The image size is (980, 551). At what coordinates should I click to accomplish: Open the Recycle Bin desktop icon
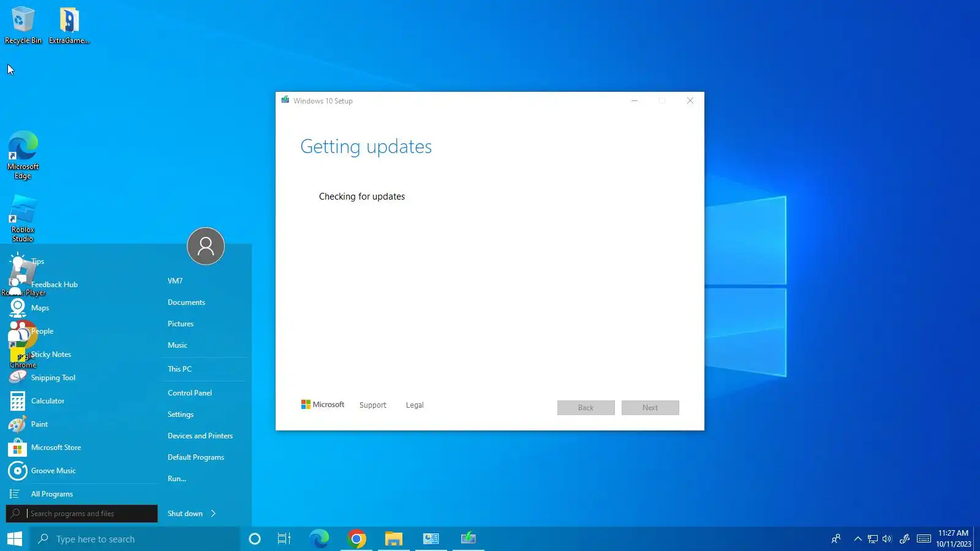click(x=23, y=25)
